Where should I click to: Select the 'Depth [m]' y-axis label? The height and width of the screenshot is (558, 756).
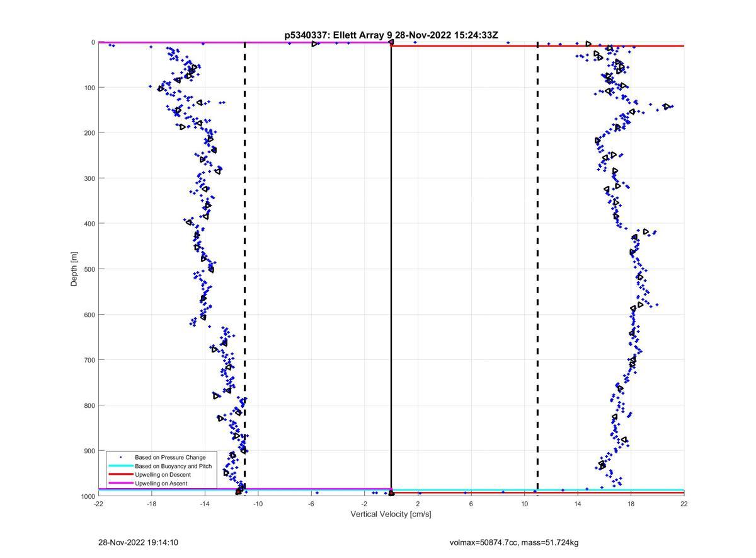[74, 269]
